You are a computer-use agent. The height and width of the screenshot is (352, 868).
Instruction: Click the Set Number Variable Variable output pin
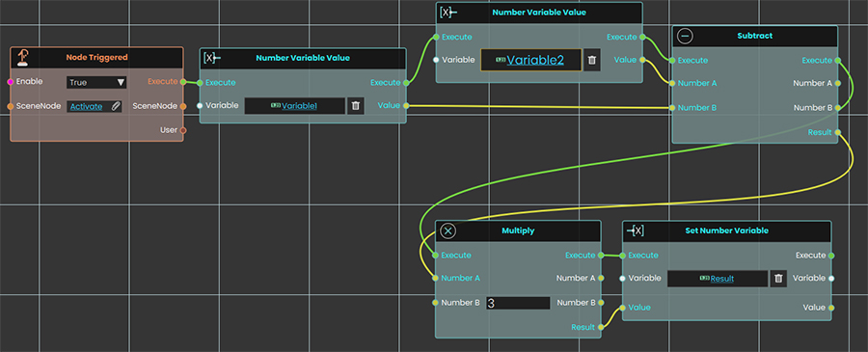tap(831, 278)
